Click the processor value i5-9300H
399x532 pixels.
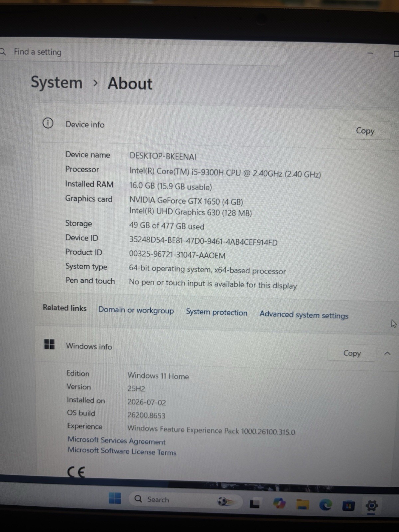(x=225, y=173)
